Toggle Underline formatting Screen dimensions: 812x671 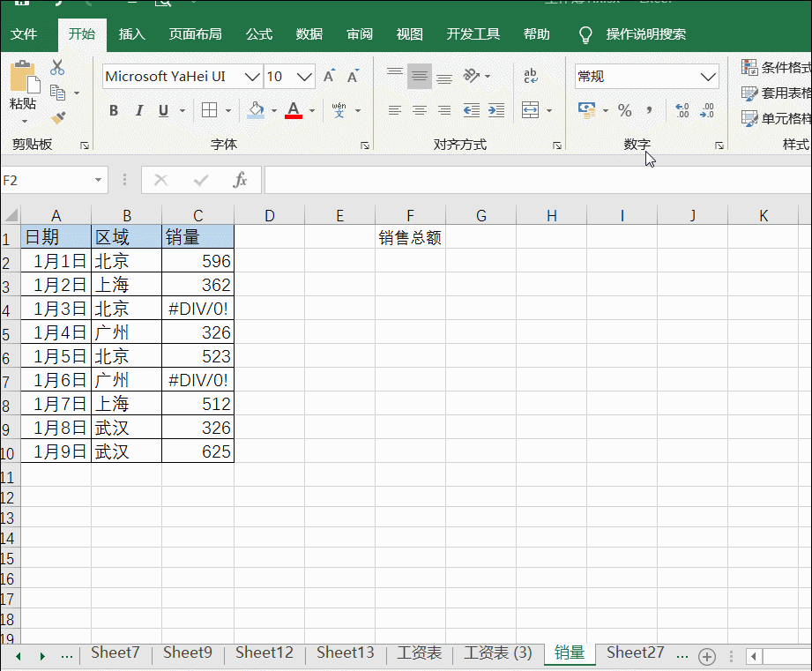click(164, 109)
